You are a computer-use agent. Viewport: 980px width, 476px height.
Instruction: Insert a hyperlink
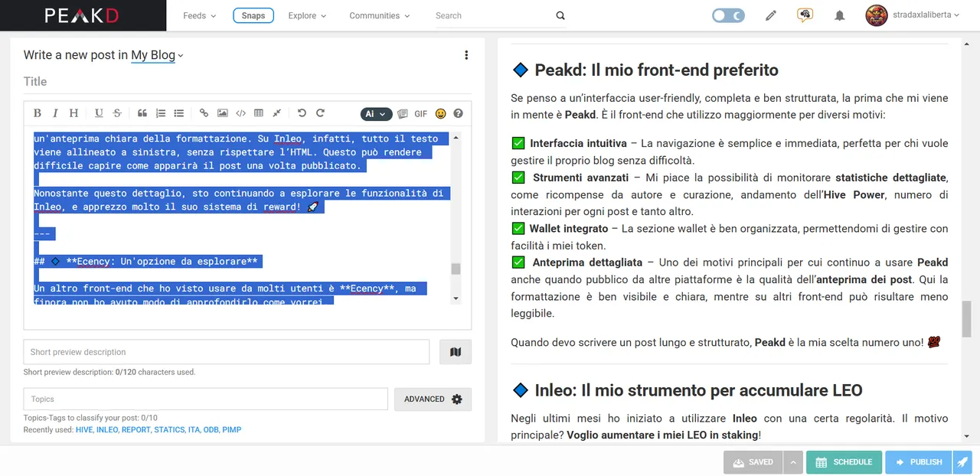point(204,113)
